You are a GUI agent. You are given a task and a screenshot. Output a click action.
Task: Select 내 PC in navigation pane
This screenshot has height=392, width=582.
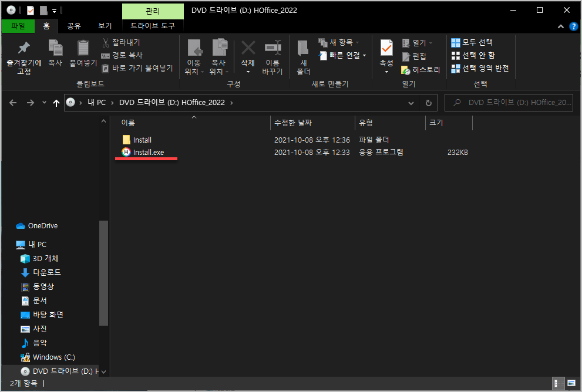32,244
